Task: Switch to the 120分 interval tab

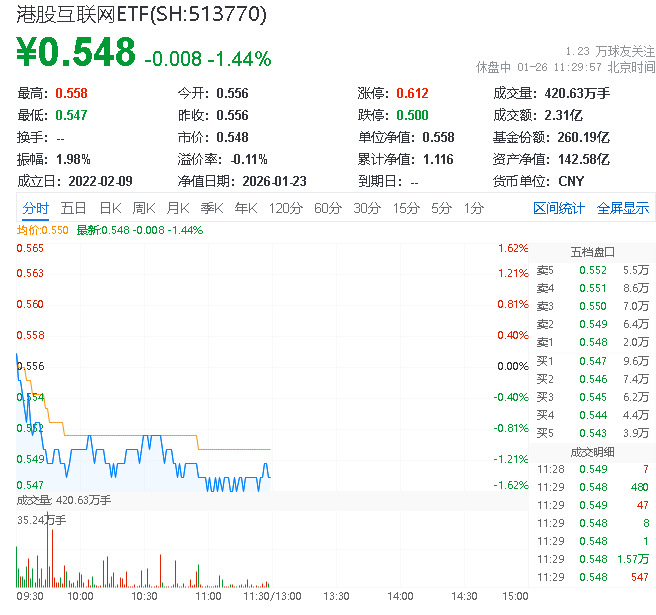Action: tap(286, 208)
